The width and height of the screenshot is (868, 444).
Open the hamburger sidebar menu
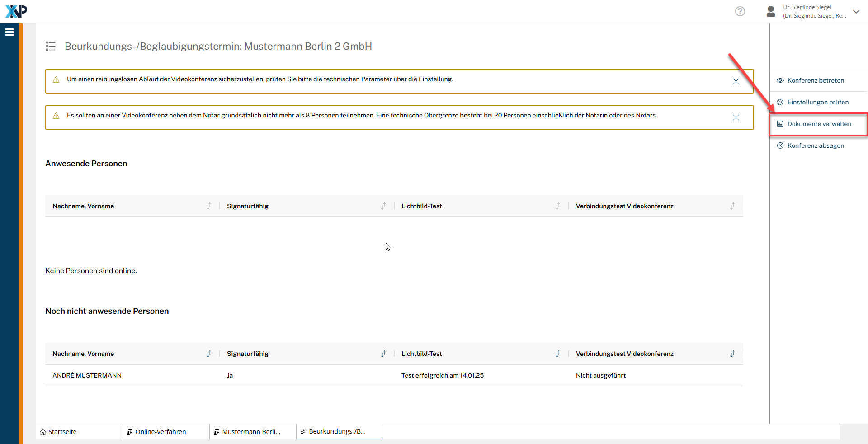point(9,32)
